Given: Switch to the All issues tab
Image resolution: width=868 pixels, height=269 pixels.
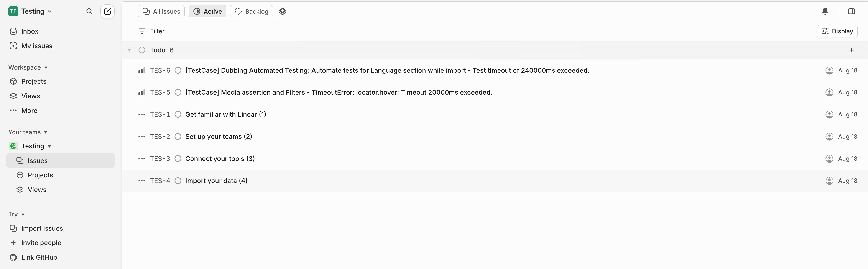Looking at the screenshot, I should click(x=161, y=11).
